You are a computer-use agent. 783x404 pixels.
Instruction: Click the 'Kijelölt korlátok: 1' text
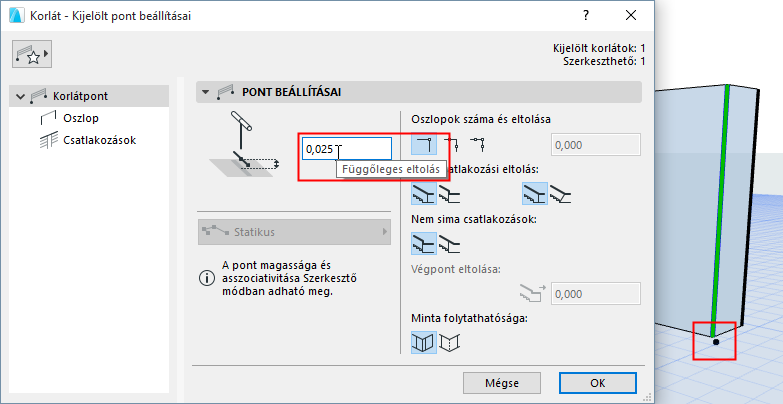pos(599,48)
